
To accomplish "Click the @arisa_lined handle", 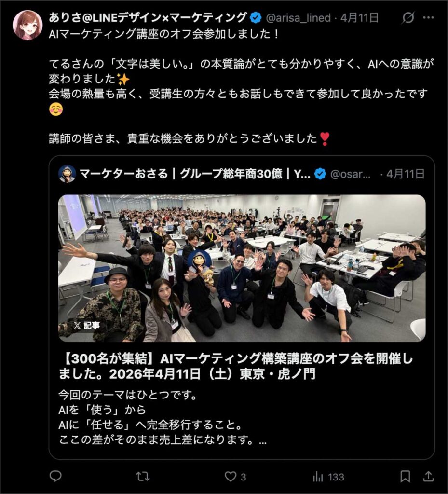I will 299,18.
